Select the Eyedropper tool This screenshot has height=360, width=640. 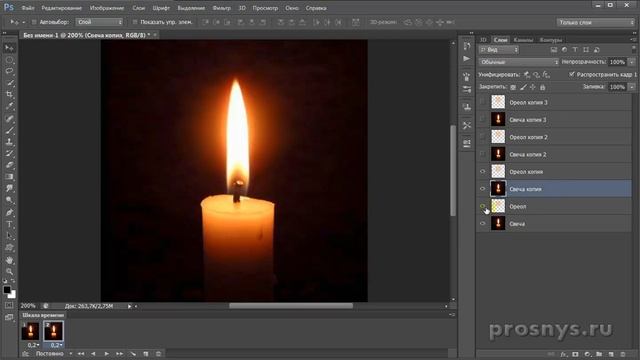pyautogui.click(x=9, y=106)
